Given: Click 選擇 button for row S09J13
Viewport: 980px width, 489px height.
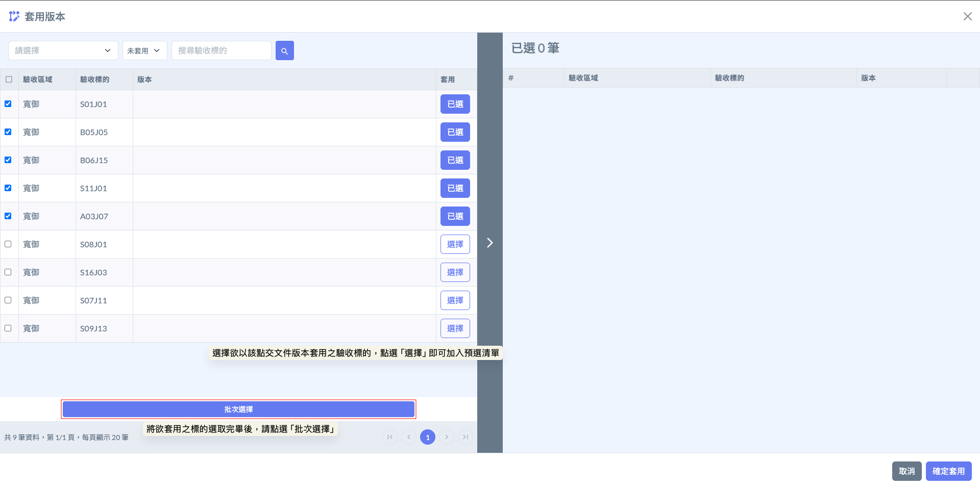Looking at the screenshot, I should [x=455, y=328].
